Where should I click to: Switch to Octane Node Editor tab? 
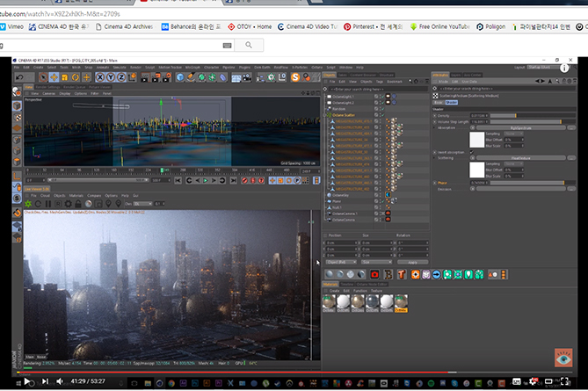(372, 284)
